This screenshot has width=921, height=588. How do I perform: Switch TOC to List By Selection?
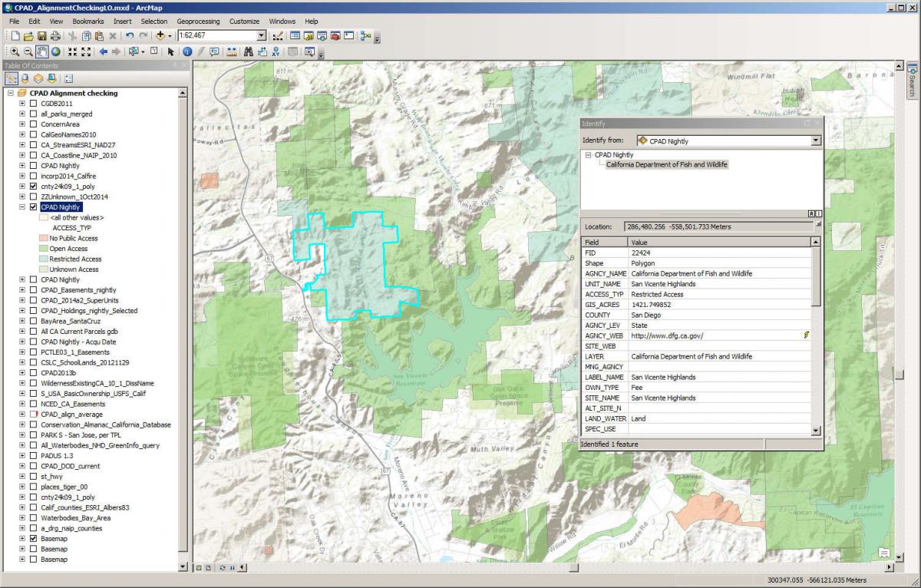click(51, 78)
